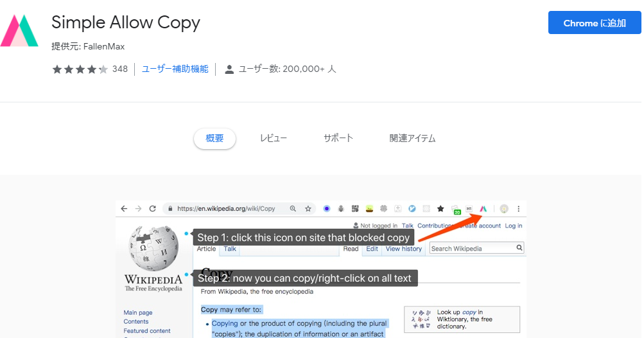Image resolution: width=644 pixels, height=338 pixels.
Task: Click the Simple Allow Copy toolbar icon
Action: point(483,208)
